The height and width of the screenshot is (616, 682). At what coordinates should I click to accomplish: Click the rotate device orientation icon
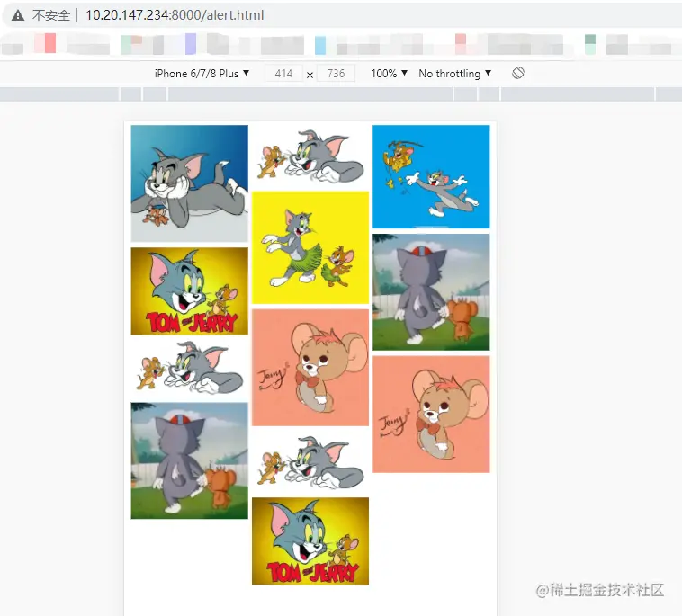click(x=518, y=73)
